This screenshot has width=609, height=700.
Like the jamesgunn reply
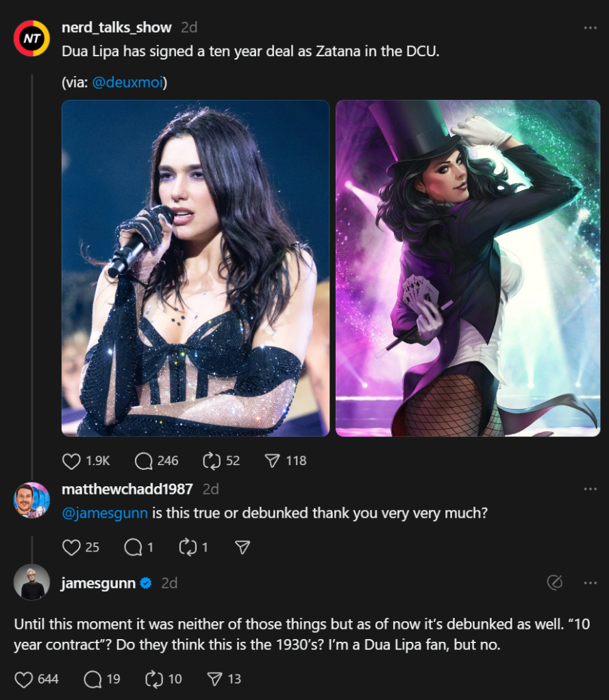[24, 679]
